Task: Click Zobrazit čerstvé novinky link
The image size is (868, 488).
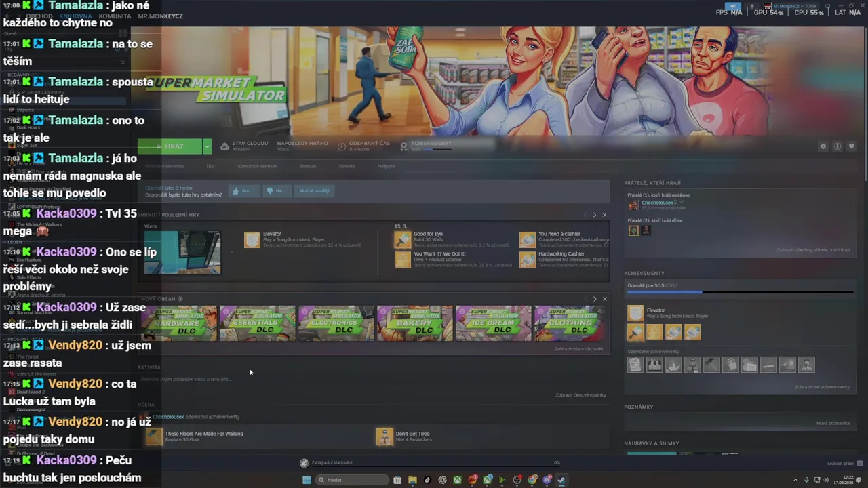Action: [580, 395]
